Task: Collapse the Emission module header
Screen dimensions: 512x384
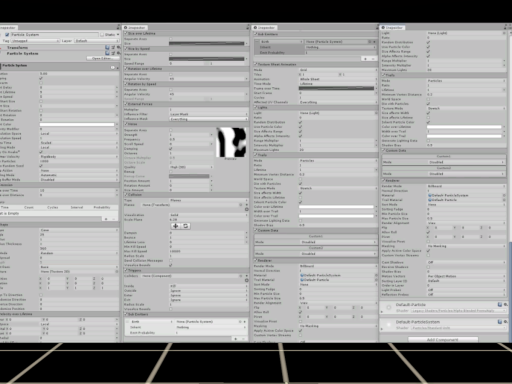Action: [59, 185]
